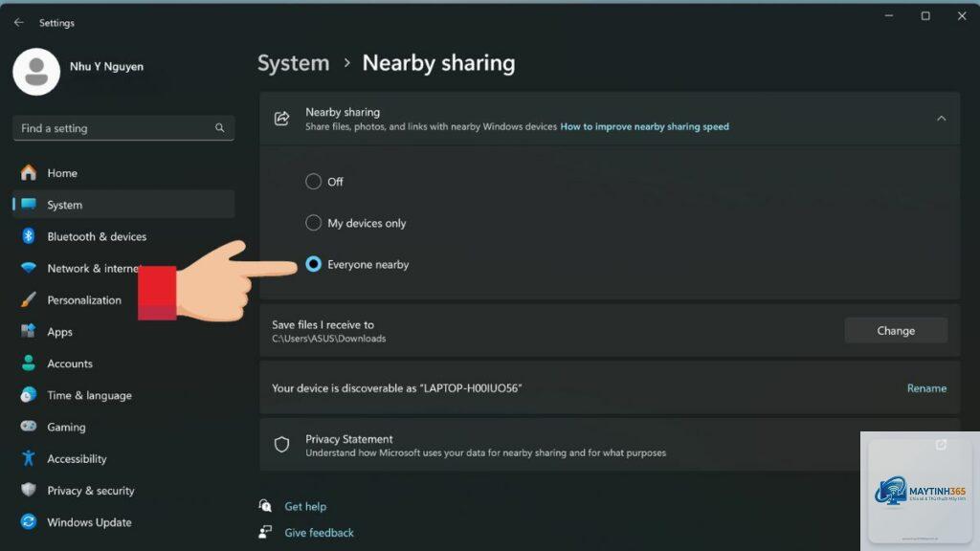Screen dimensions: 980x551
Task: Click the back arrow in Settings
Action: coord(19,23)
